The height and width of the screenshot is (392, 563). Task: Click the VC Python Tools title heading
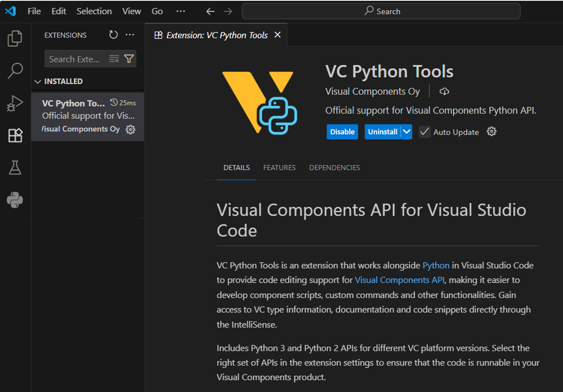click(x=389, y=72)
